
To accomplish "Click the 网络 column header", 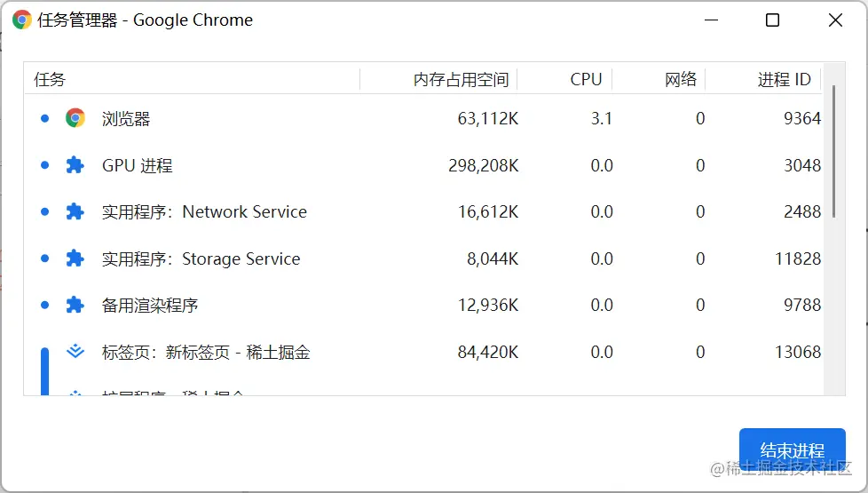I will [x=681, y=79].
